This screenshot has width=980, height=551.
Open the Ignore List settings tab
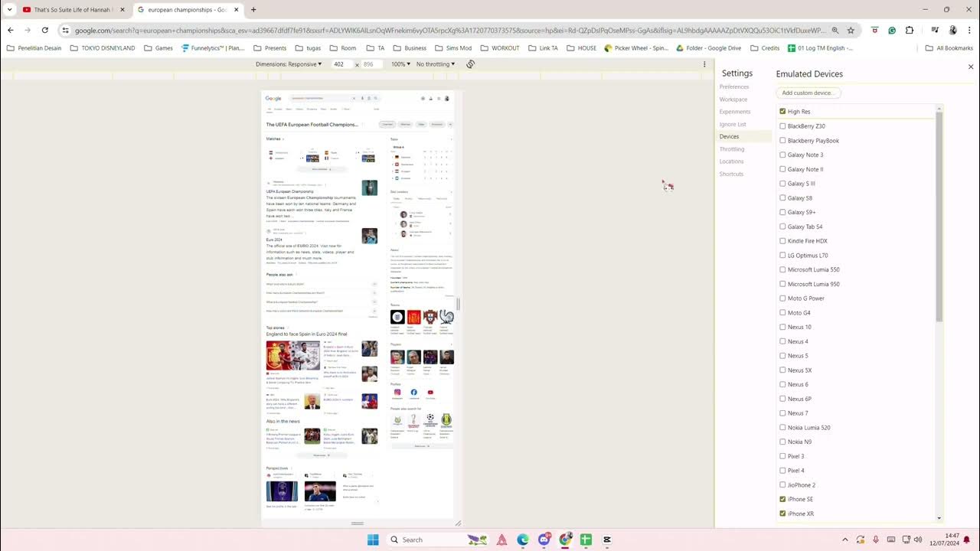tap(733, 124)
